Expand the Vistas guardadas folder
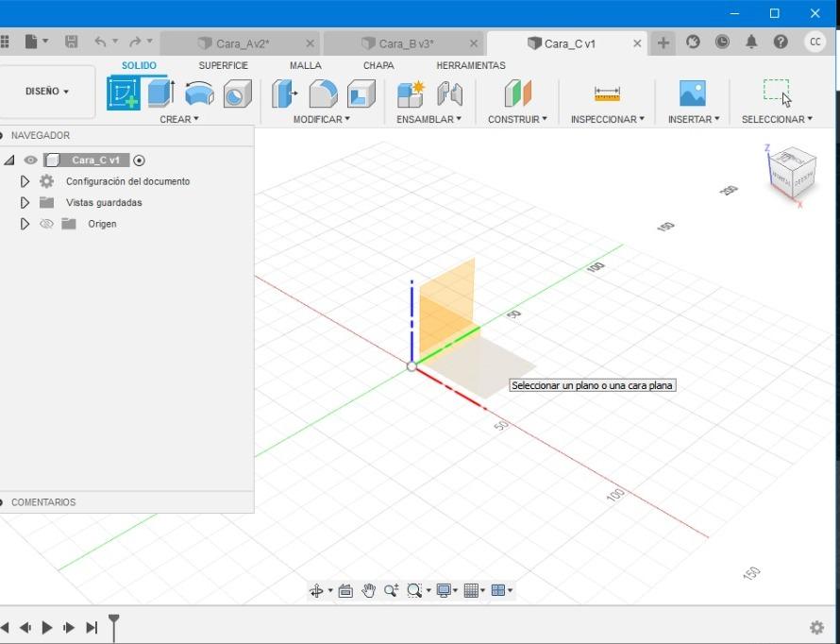840x644 pixels. tap(25, 202)
